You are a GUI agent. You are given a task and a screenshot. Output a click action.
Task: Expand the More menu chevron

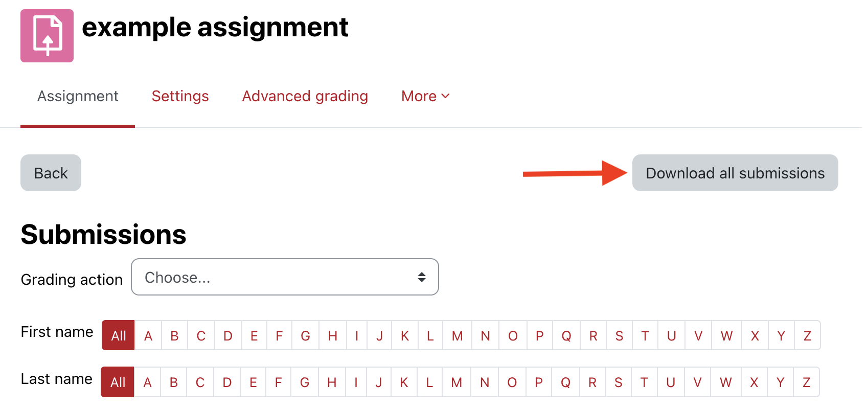point(445,96)
